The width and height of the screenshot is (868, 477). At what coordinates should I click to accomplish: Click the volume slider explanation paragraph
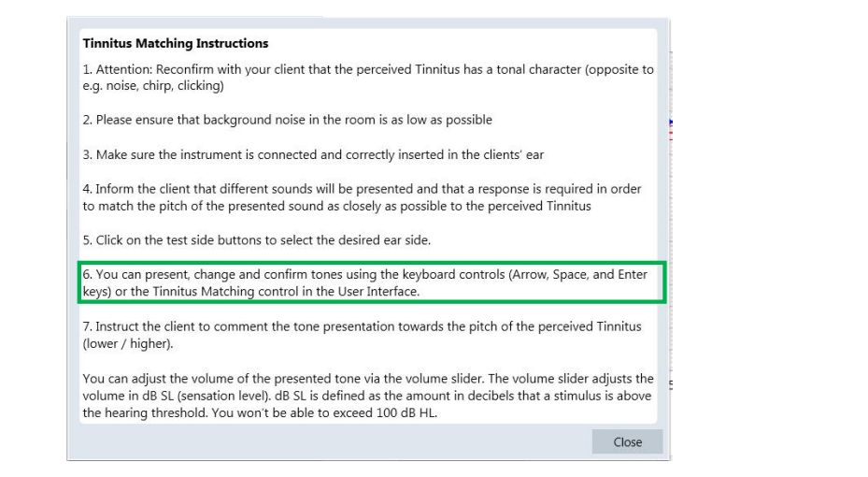click(x=368, y=396)
